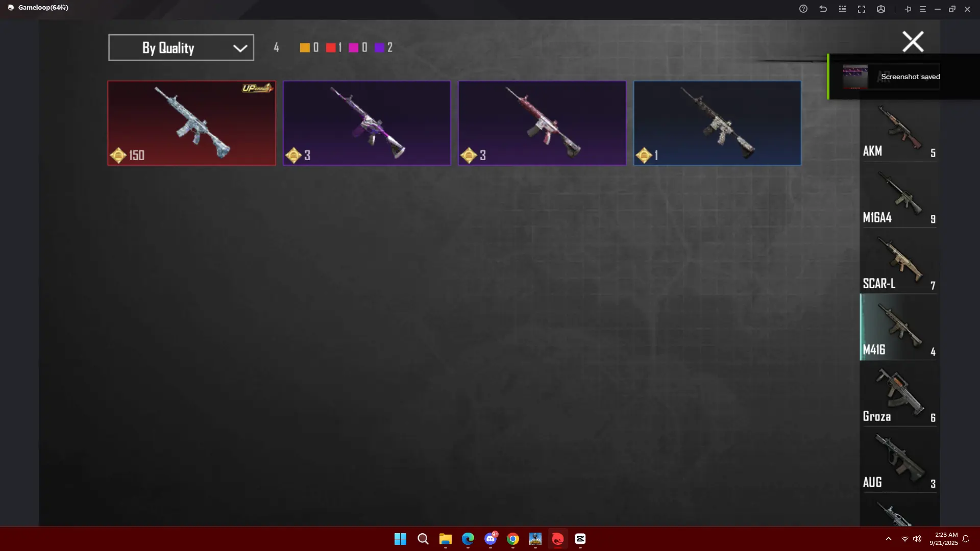The image size is (980, 551).
Task: Close the skin panel with large X
Action: (913, 42)
